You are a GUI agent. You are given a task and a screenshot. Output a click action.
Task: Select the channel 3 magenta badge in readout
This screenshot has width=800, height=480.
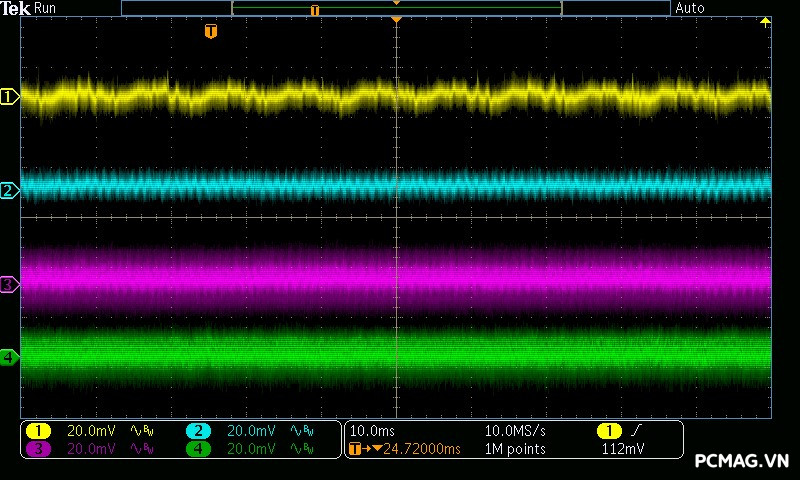pos(37,449)
